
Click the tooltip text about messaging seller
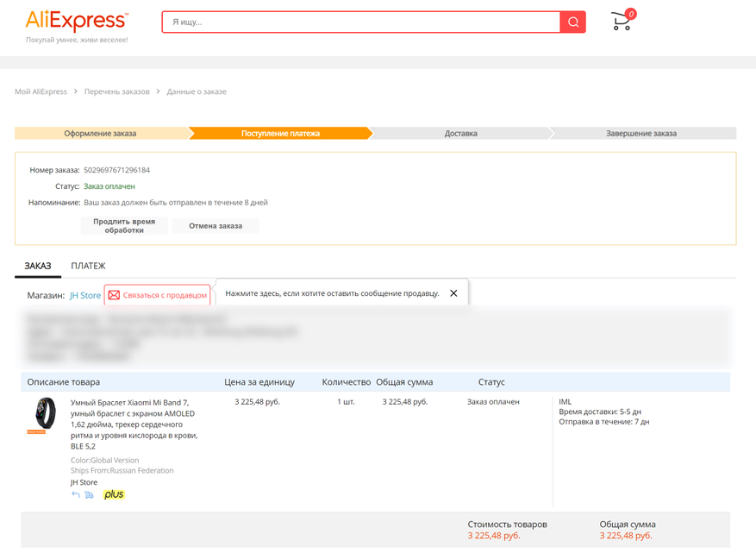[x=332, y=293]
